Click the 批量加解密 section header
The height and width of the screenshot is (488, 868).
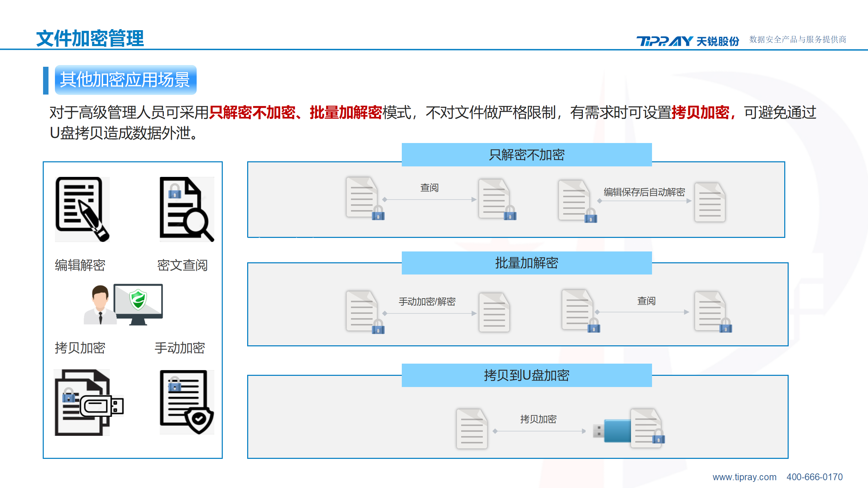(x=527, y=263)
